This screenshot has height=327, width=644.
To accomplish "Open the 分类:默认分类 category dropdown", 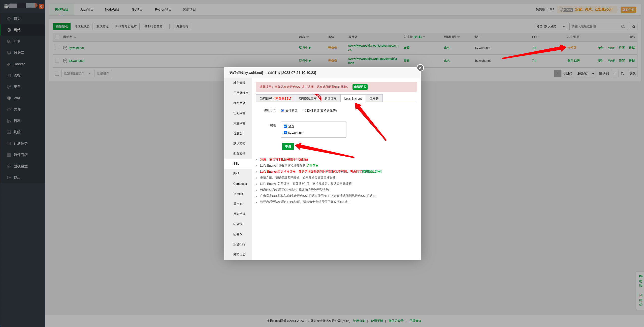I will (550, 26).
